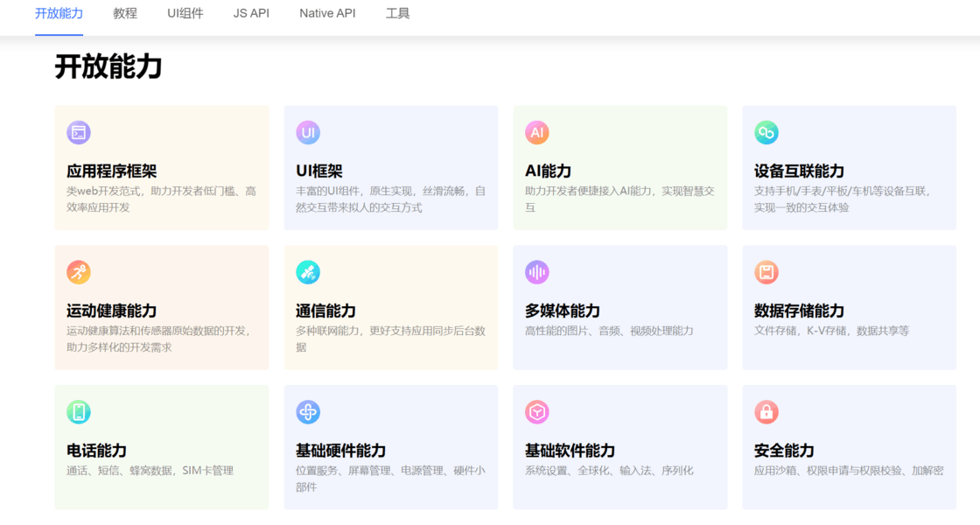Open the 工具 tab

[x=397, y=13]
